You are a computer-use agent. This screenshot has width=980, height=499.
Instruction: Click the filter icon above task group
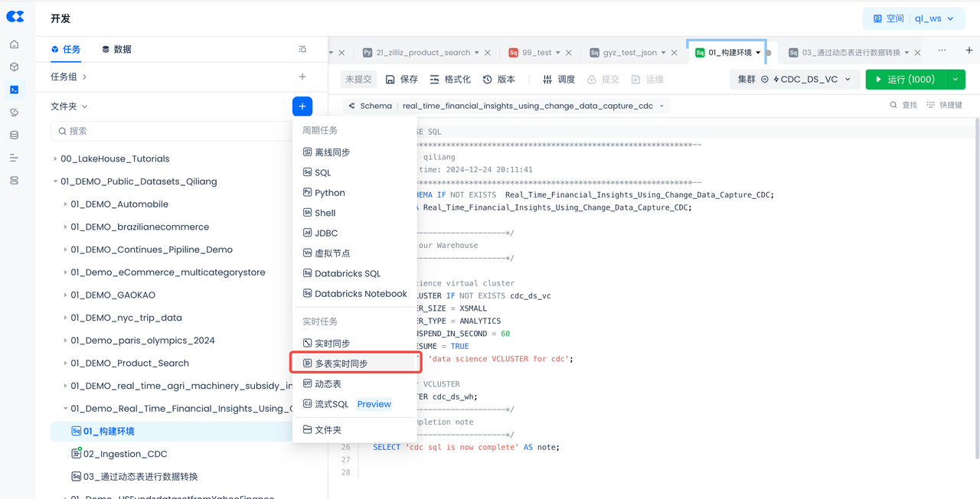pyautogui.click(x=302, y=50)
